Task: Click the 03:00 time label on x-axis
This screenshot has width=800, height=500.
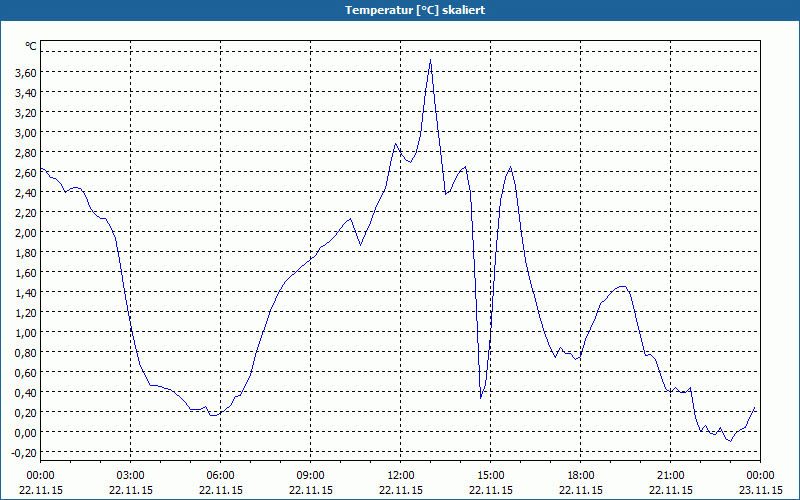Action: coord(131,476)
